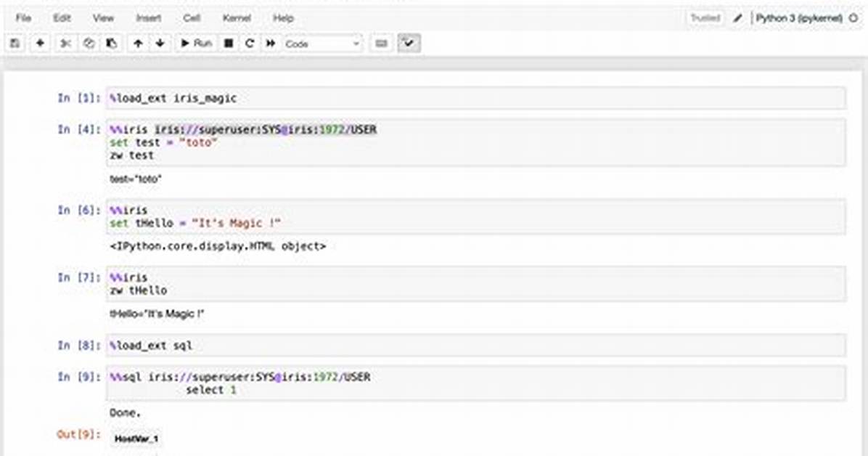Open the Help menu

coord(283,17)
